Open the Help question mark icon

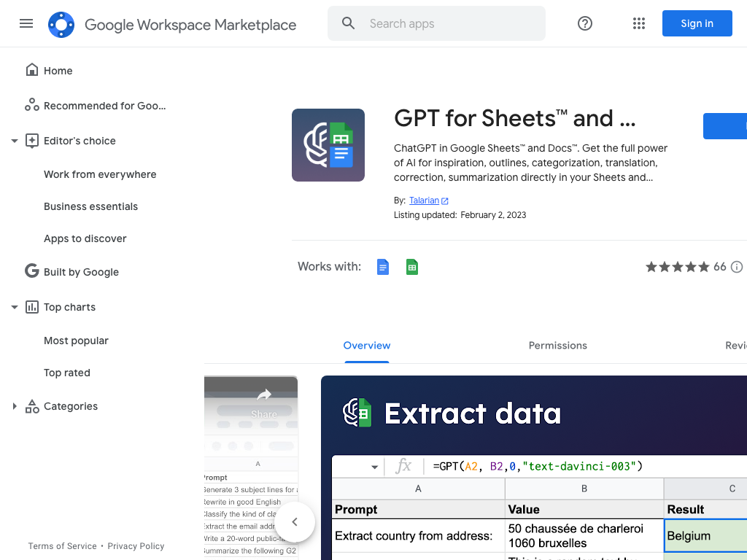tap(584, 23)
